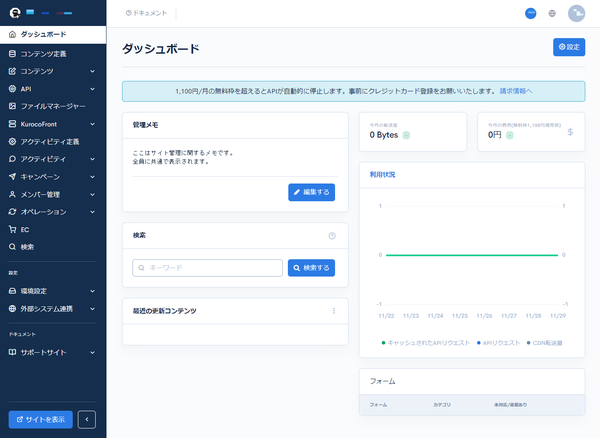This screenshot has width=600, height=438.
Task: Click the カテゴリ column header
Action: (x=442, y=405)
